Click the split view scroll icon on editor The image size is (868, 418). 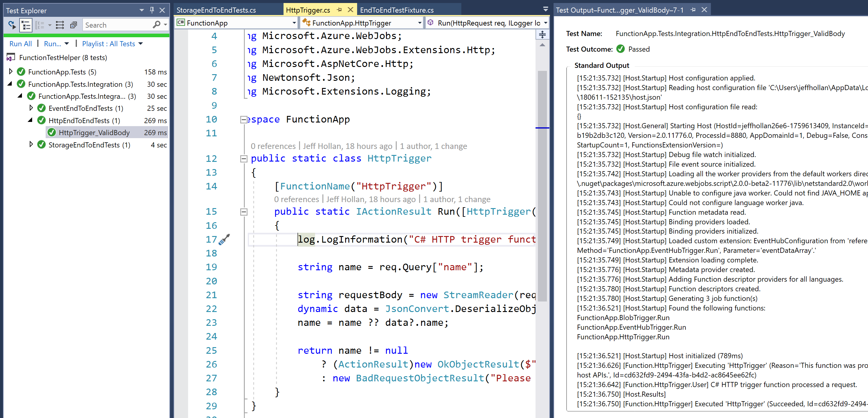pos(542,34)
